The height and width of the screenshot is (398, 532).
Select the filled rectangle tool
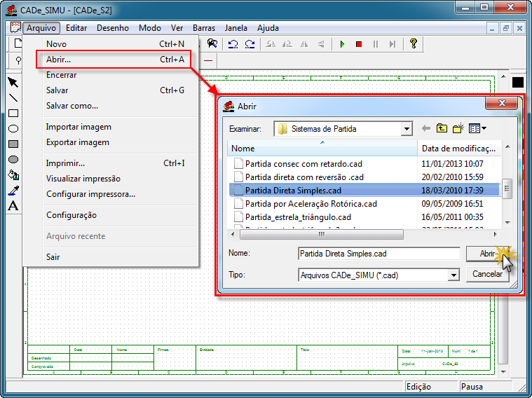pyautogui.click(x=13, y=144)
